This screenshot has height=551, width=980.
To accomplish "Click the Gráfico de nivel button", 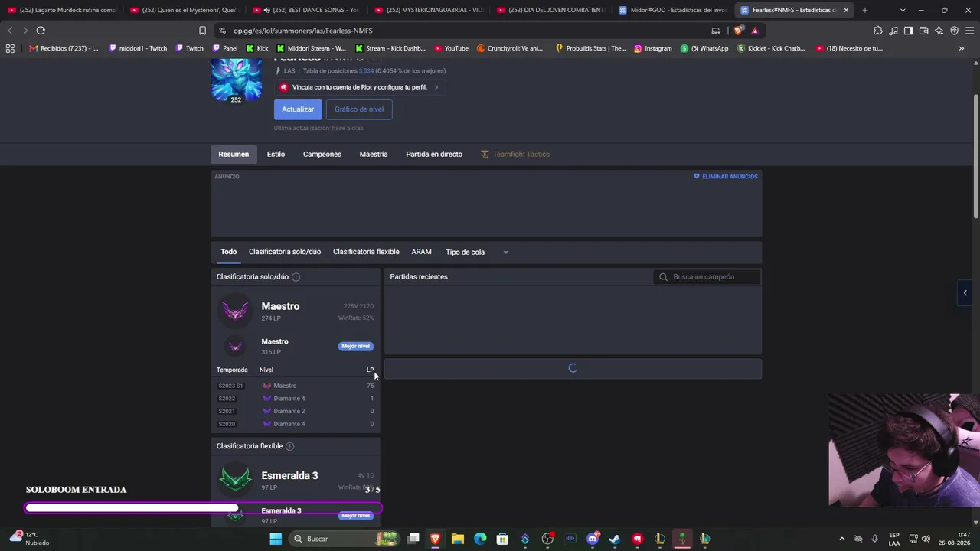I will 359,109.
